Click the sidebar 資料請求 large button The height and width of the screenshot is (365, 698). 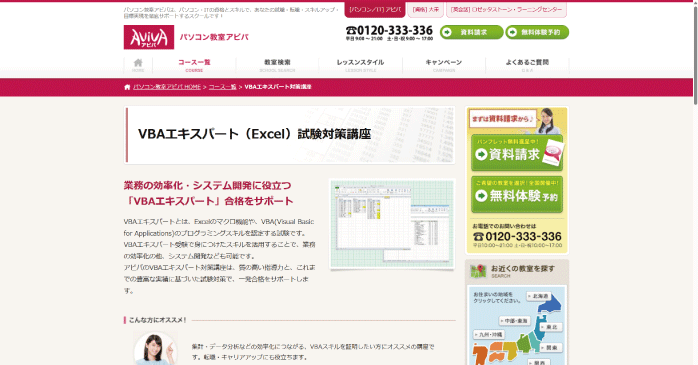coord(517,153)
